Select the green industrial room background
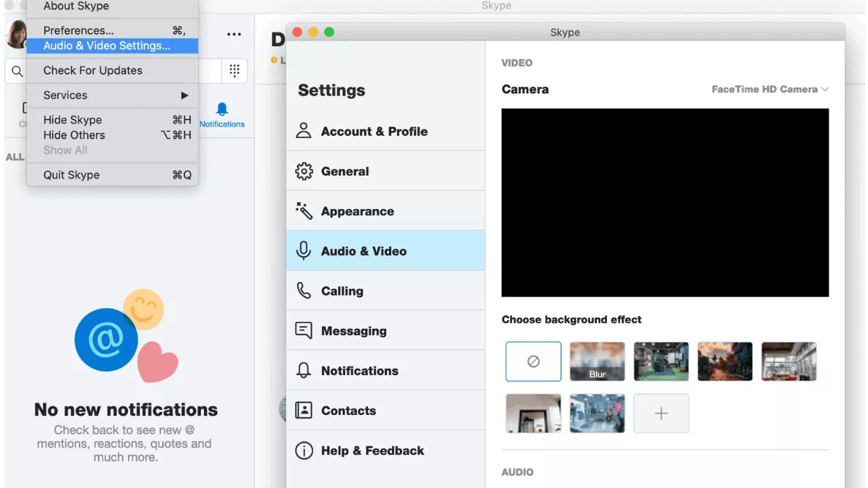Image resolution: width=868 pixels, height=488 pixels. click(661, 361)
